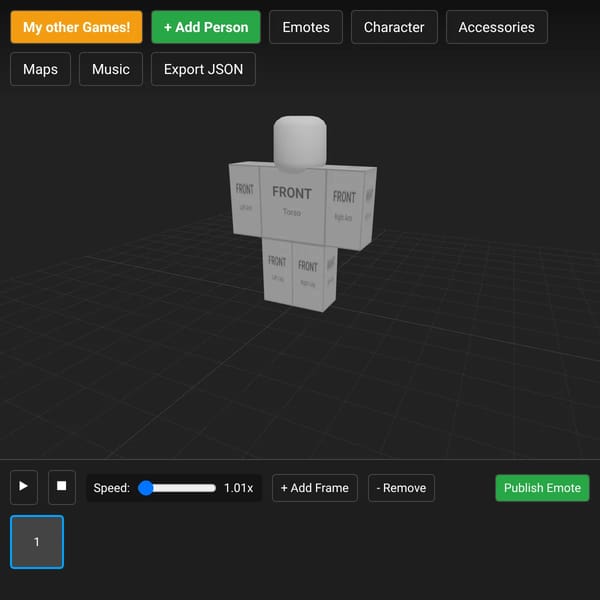The height and width of the screenshot is (600, 600).
Task: Open the Accessories menu
Action: coord(497,27)
